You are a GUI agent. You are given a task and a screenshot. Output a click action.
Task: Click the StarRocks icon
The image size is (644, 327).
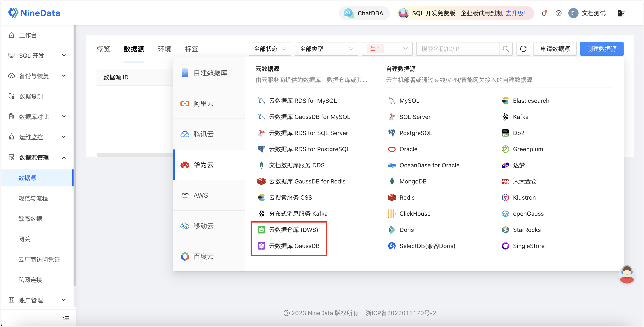[505, 230]
